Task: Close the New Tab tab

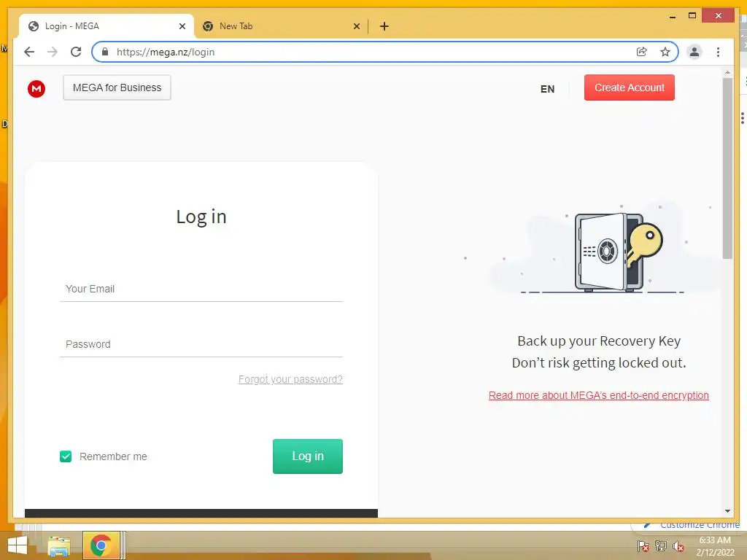Action: tap(356, 26)
